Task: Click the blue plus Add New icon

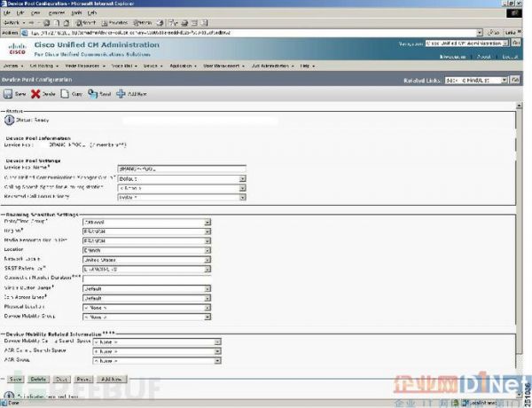Action: tap(121, 94)
